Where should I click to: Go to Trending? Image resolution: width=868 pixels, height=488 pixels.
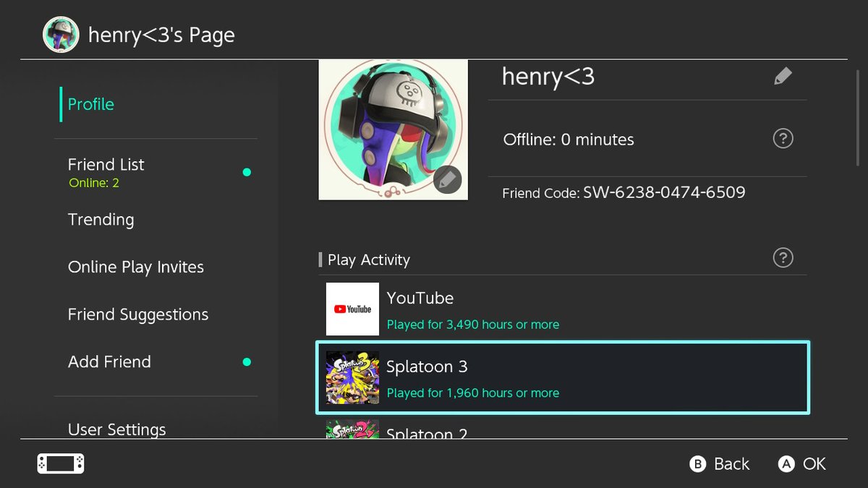tap(101, 220)
